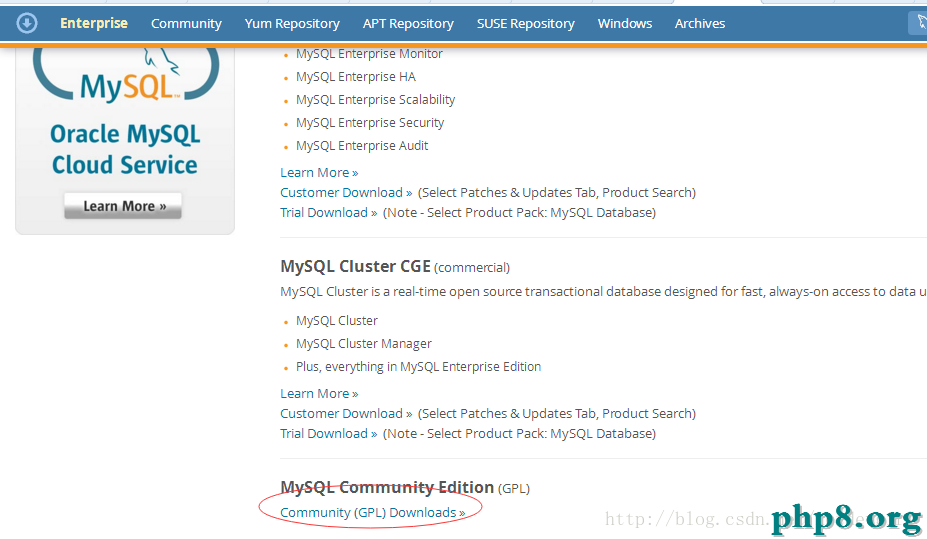Click the MySQL dolphin logo in sidebar
Image resolution: width=927 pixels, height=539 pixels.
pos(126,76)
